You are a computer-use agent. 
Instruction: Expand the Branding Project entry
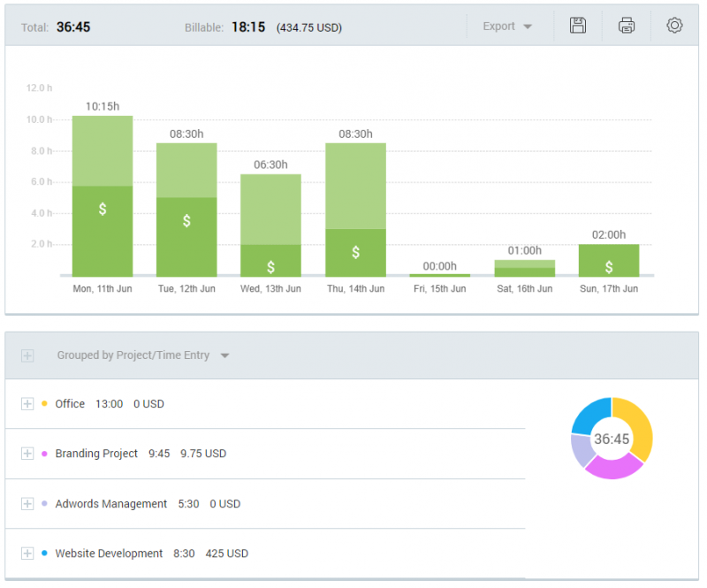point(27,454)
